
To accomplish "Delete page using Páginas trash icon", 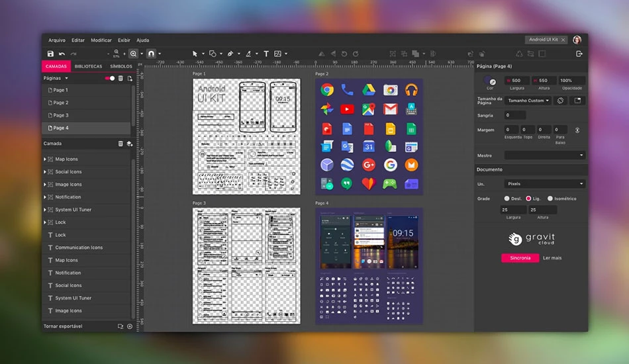I will click(x=121, y=78).
